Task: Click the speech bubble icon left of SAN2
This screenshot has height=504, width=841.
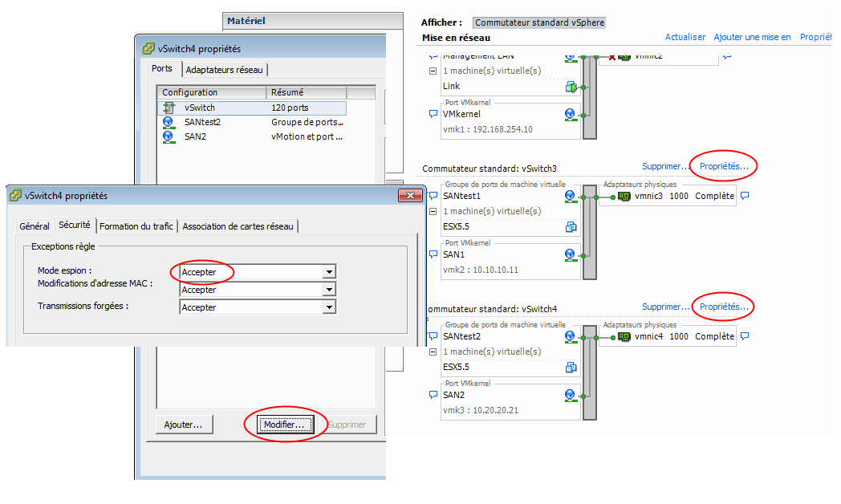Action: coord(433,395)
